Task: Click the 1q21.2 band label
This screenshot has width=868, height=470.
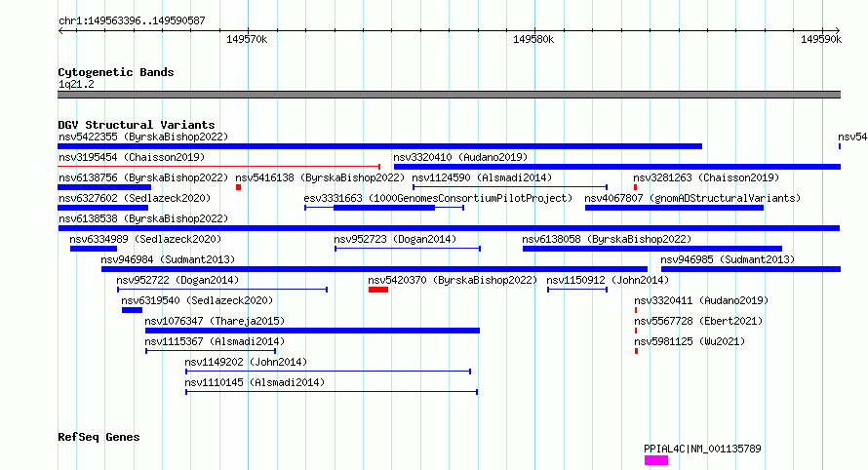Action: (76, 84)
